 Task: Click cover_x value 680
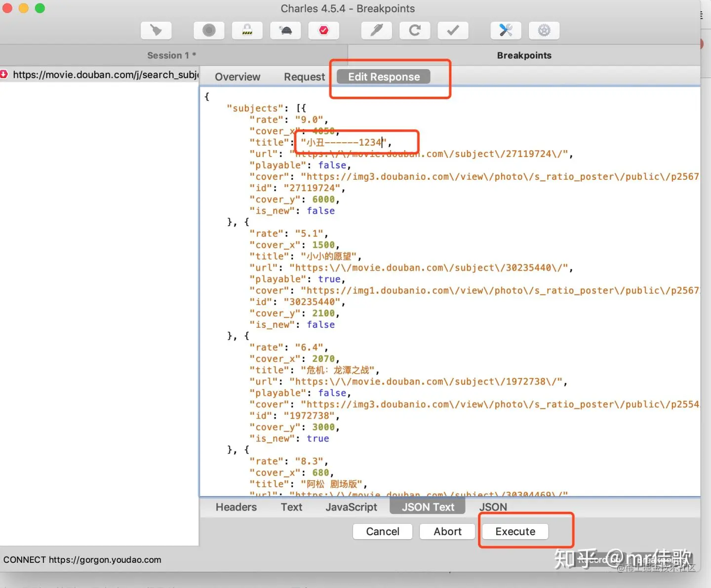click(320, 473)
